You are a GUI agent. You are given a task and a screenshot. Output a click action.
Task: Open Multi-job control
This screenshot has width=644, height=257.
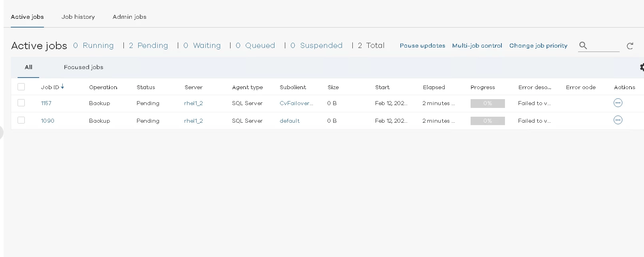click(x=477, y=46)
